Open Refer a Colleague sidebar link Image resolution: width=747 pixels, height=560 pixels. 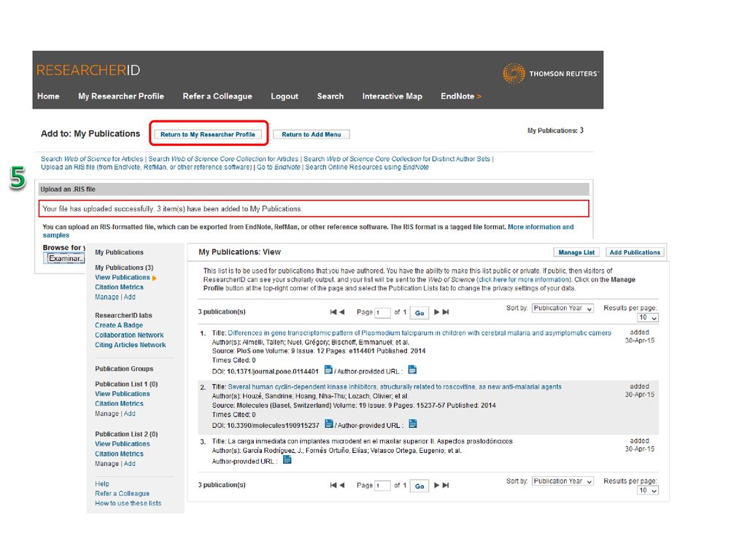(122, 494)
